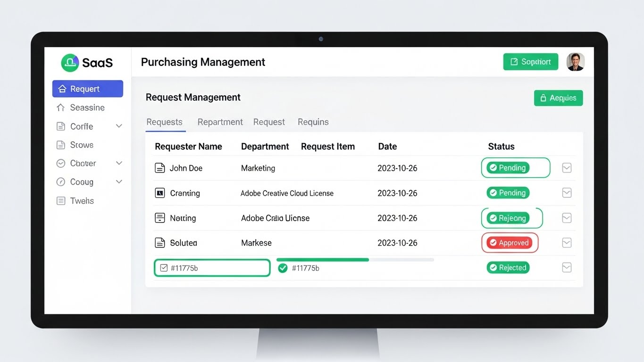Click the clock icon beside Cboter
The image size is (644, 362).
pyautogui.click(x=61, y=163)
